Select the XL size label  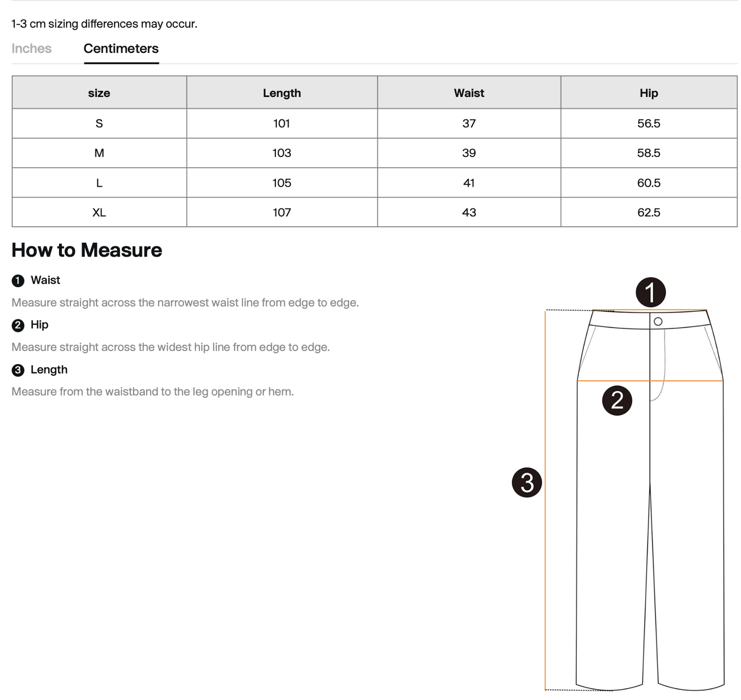pos(99,212)
